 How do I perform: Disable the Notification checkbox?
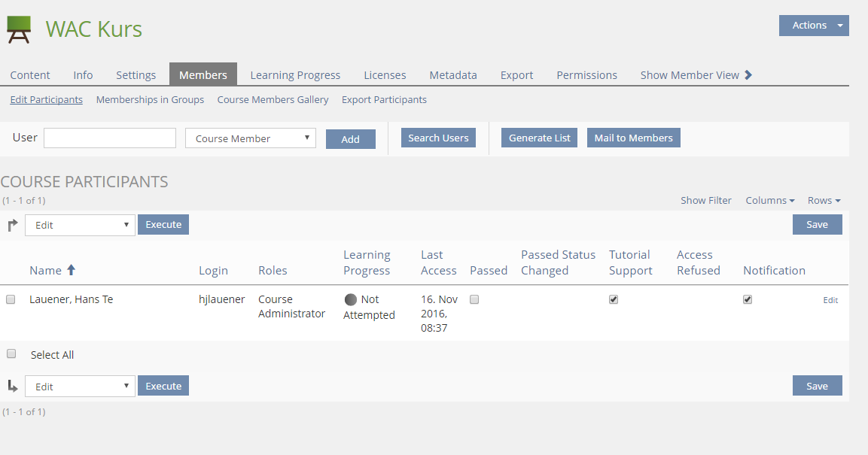pyautogui.click(x=748, y=299)
